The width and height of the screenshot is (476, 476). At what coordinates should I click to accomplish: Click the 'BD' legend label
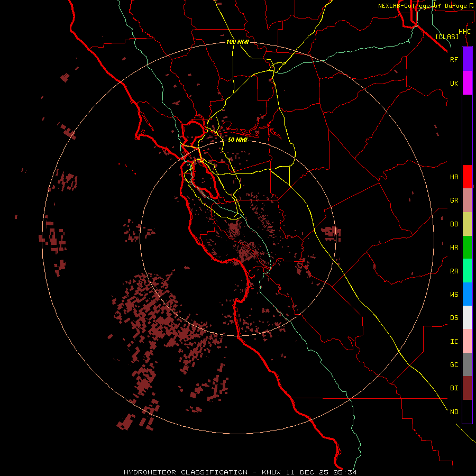coord(454,224)
